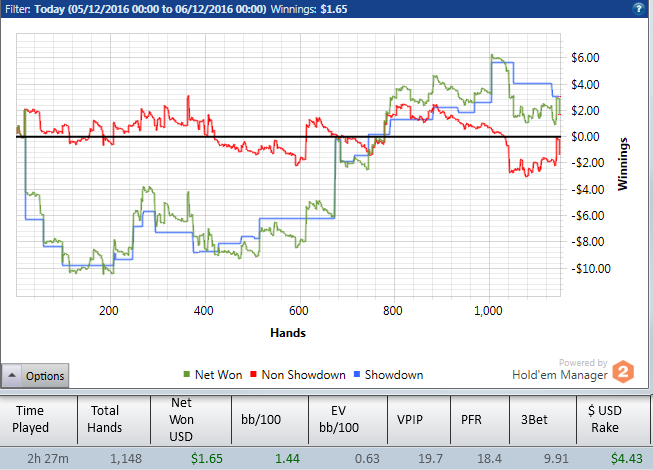Screen dimensions: 653x470
Task: Click the help question mark icon
Action: [638, 9]
